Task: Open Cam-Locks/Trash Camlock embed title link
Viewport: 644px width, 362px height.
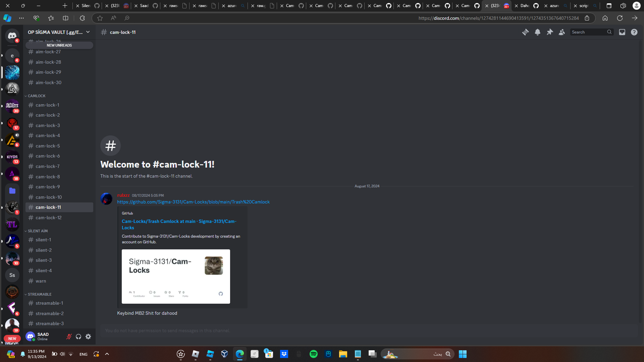Action: pos(179,225)
